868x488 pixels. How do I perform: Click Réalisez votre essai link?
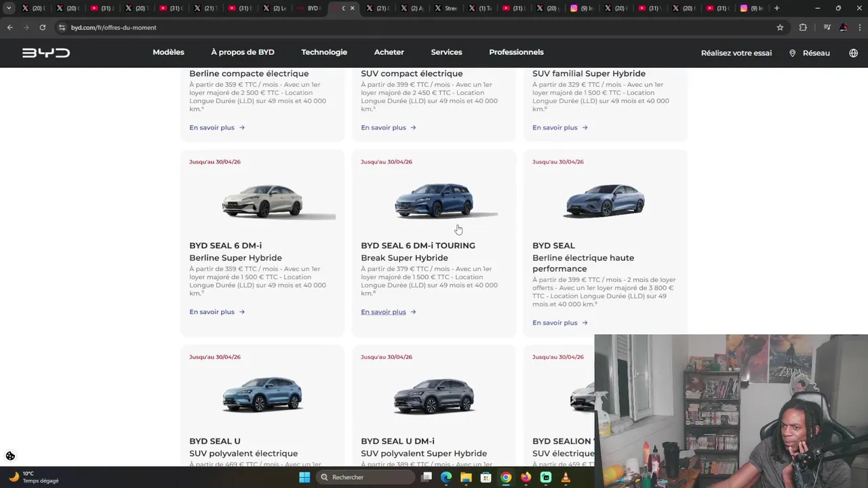[736, 53]
